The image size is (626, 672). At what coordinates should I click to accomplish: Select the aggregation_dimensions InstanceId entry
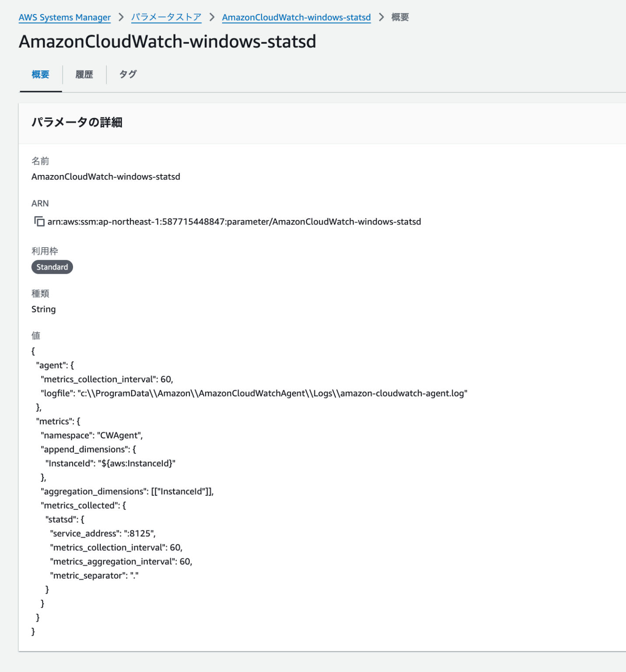127,491
